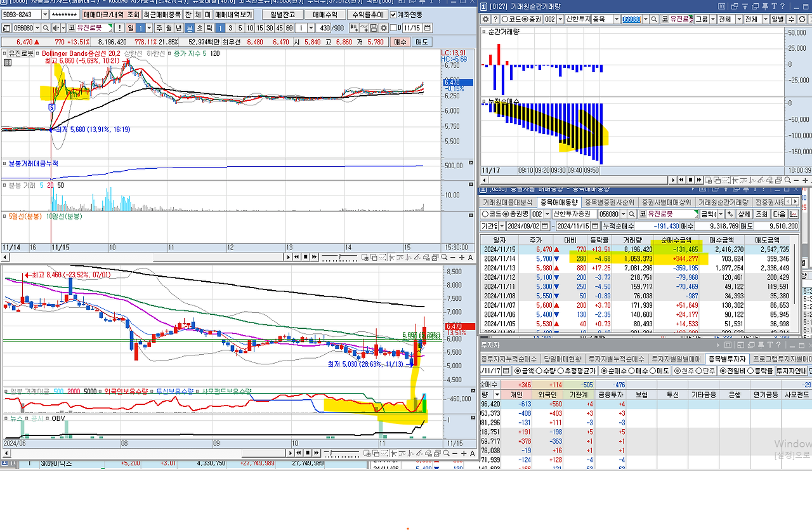Click the 매매수익 button

(x=325, y=14)
